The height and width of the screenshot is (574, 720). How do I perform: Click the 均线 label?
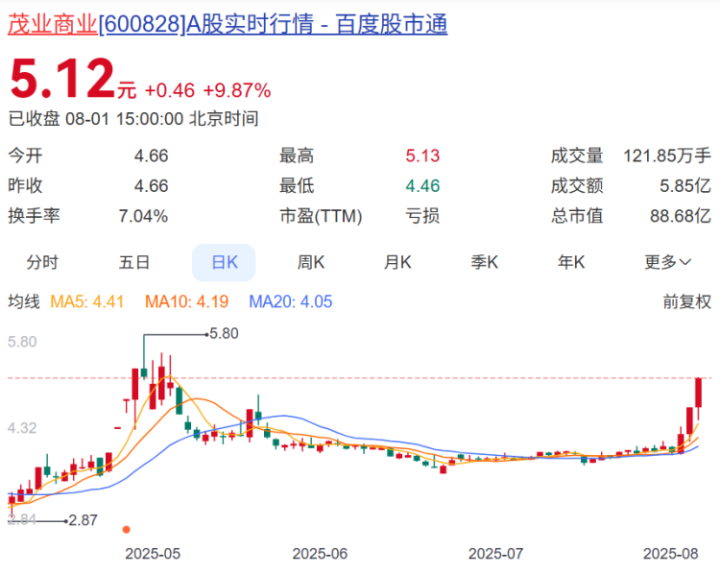click(24, 302)
